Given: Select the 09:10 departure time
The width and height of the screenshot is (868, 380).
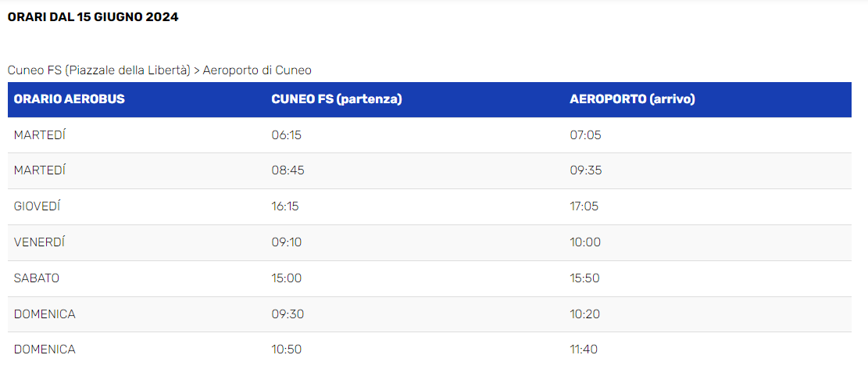Looking at the screenshot, I should click(286, 242).
